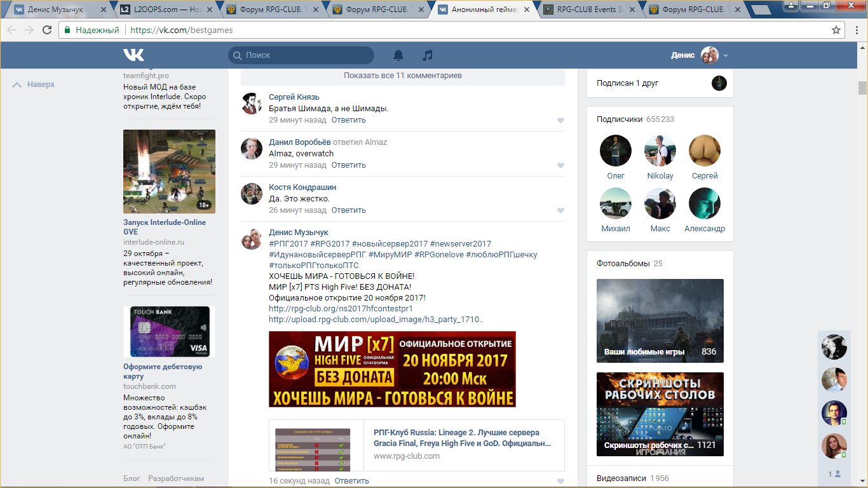Like Данил Воробьёв's comment heart
Viewport: 868px width, 488px height.
coord(560,165)
